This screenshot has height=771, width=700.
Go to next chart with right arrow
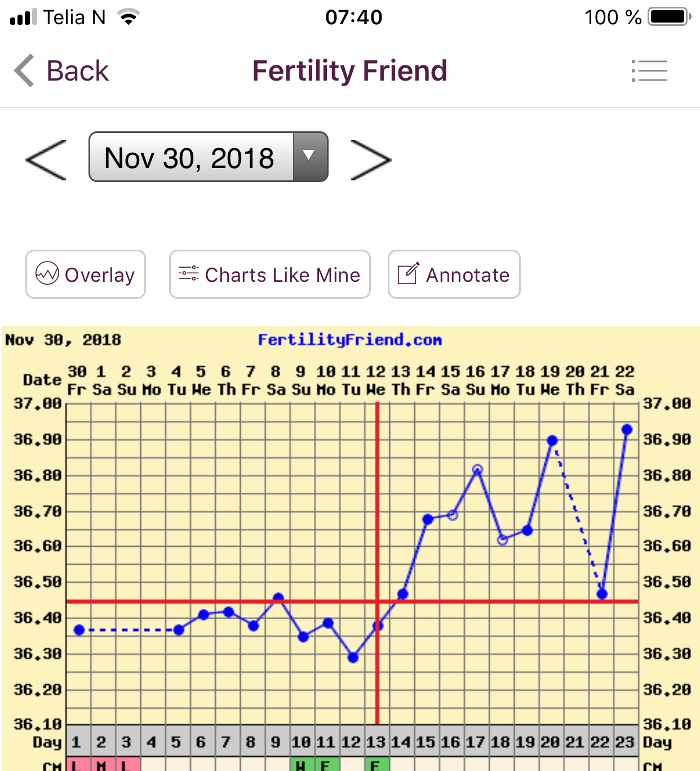pos(371,160)
